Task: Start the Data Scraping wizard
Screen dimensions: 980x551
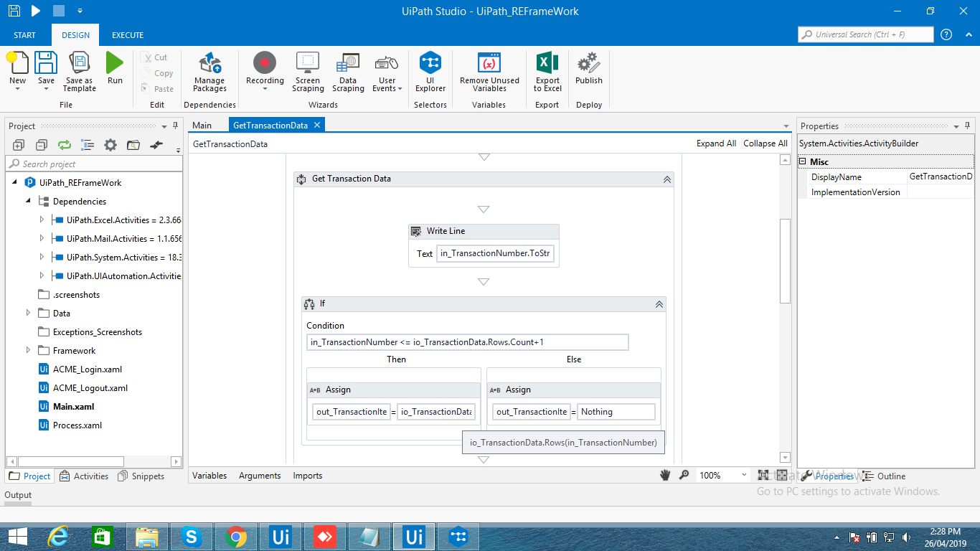Action: (348, 70)
